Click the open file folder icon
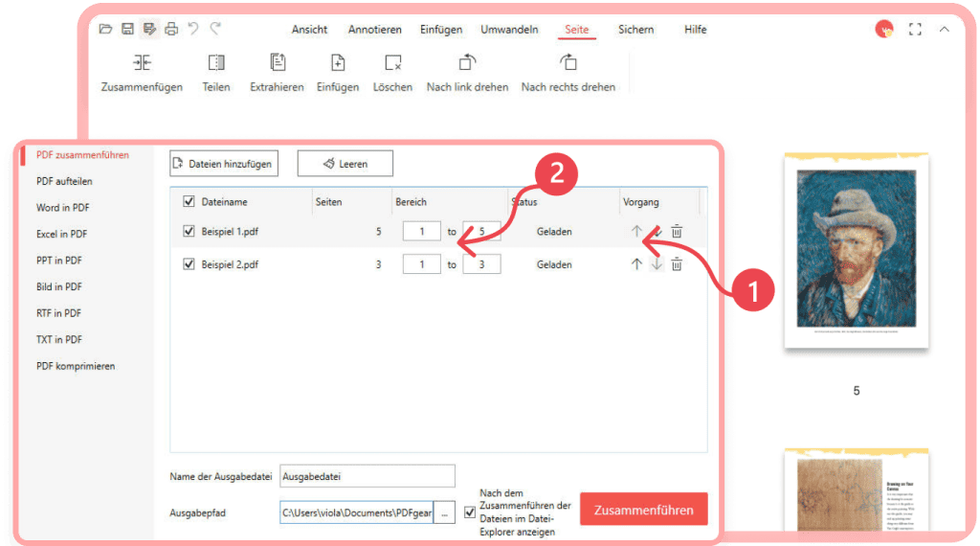This screenshot has height=546, width=980. click(105, 29)
